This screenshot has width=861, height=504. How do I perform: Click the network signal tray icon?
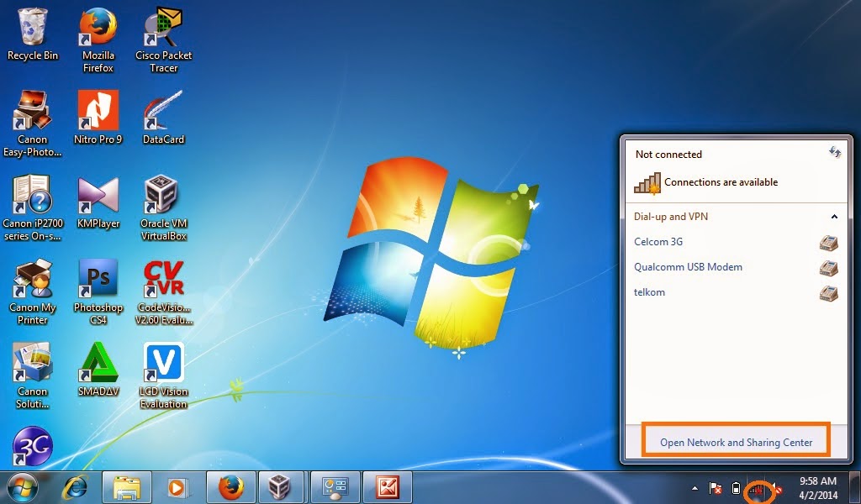[x=758, y=489]
